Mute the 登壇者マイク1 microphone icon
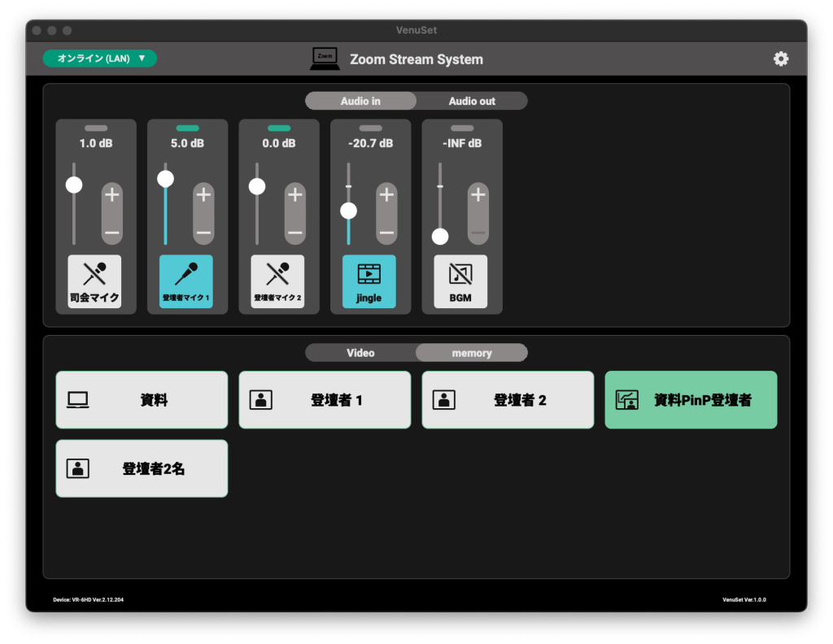This screenshot has height=644, width=833. 185,281
